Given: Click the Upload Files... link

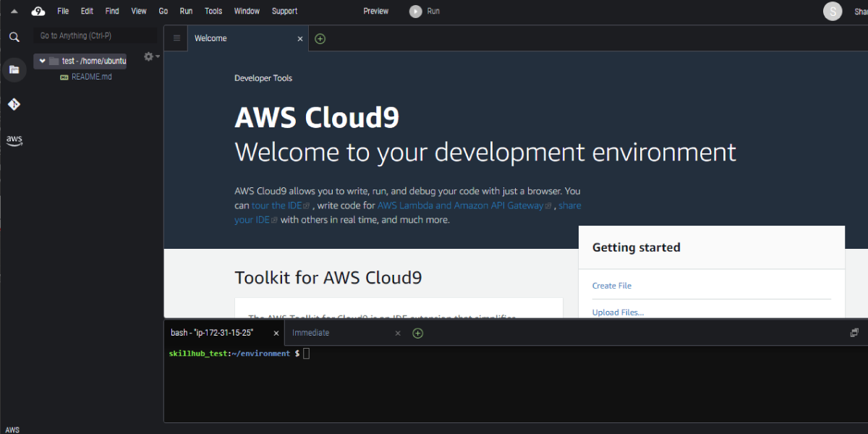Looking at the screenshot, I should click(618, 312).
